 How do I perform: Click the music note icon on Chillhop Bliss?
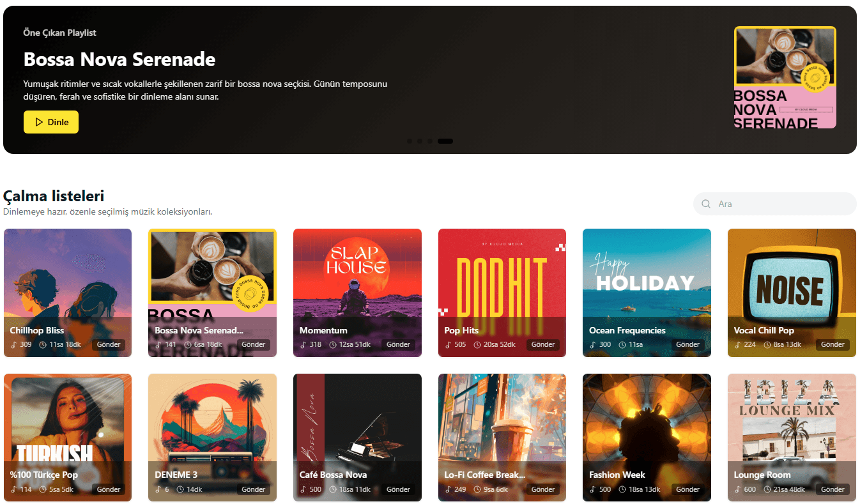[13, 345]
